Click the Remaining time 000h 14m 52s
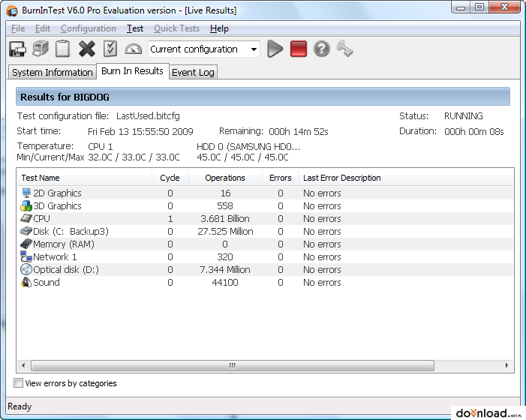 (299, 131)
